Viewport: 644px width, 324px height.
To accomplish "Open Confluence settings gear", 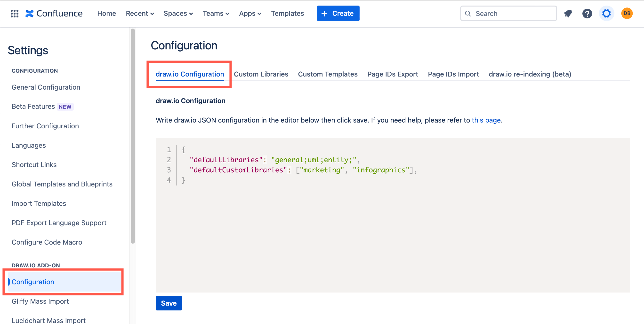I will 607,13.
